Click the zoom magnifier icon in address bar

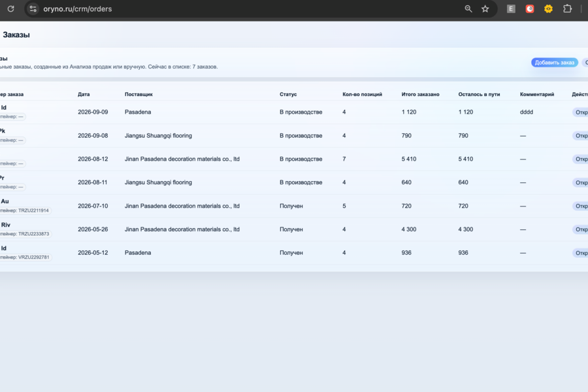coord(468,8)
